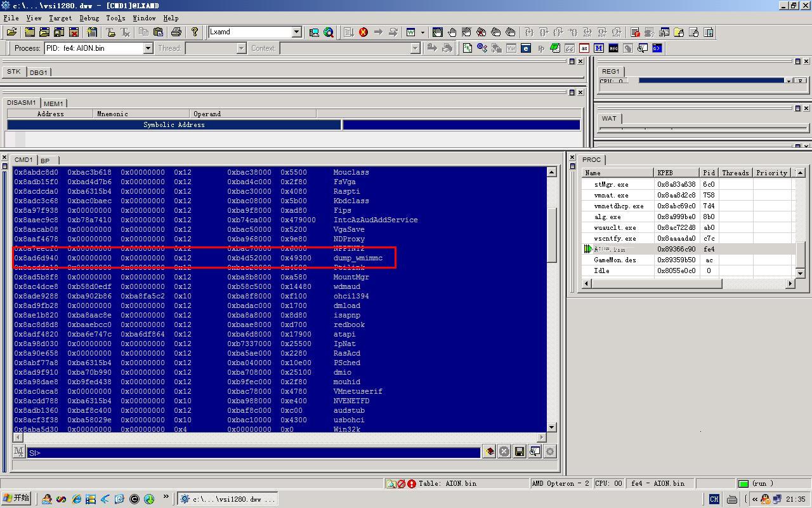Select the vmnat.exe process row
The width and height of the screenshot is (812, 508).
688,195
